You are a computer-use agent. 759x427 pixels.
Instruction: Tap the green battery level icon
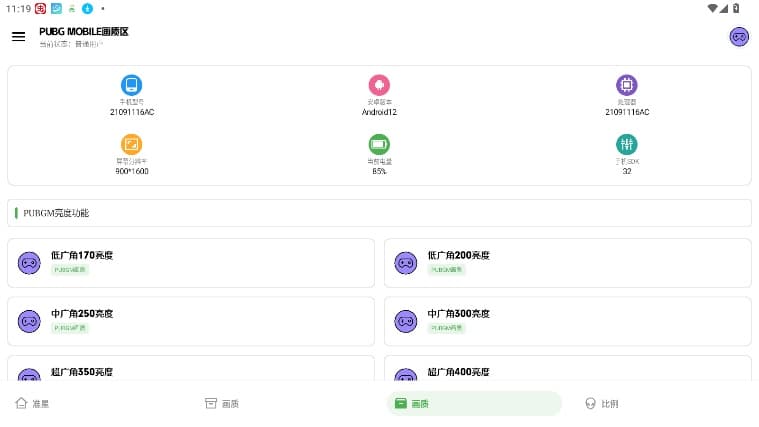[379, 144]
